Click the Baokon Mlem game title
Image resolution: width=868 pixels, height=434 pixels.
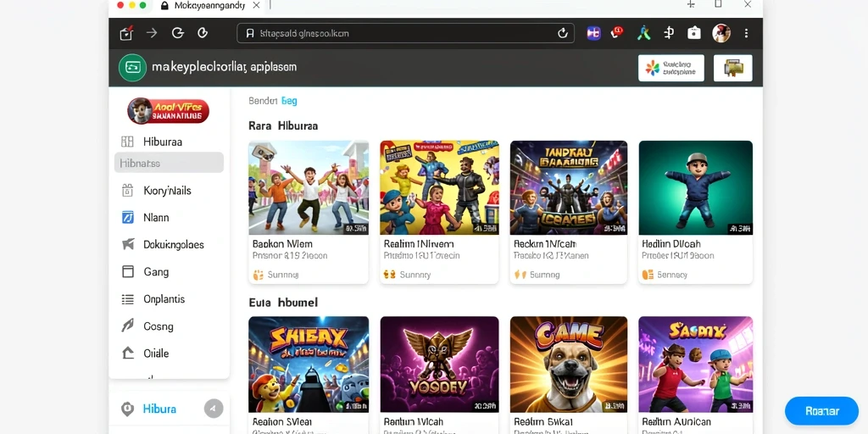click(282, 243)
